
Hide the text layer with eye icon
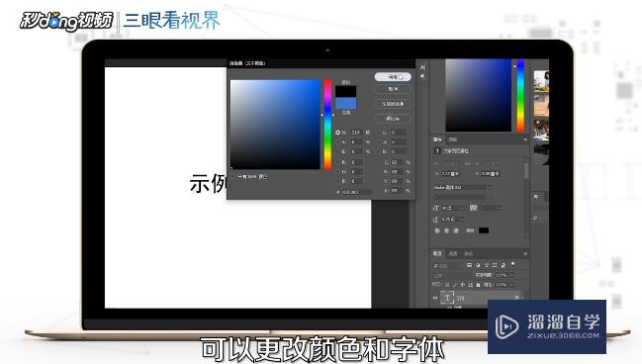point(435,298)
